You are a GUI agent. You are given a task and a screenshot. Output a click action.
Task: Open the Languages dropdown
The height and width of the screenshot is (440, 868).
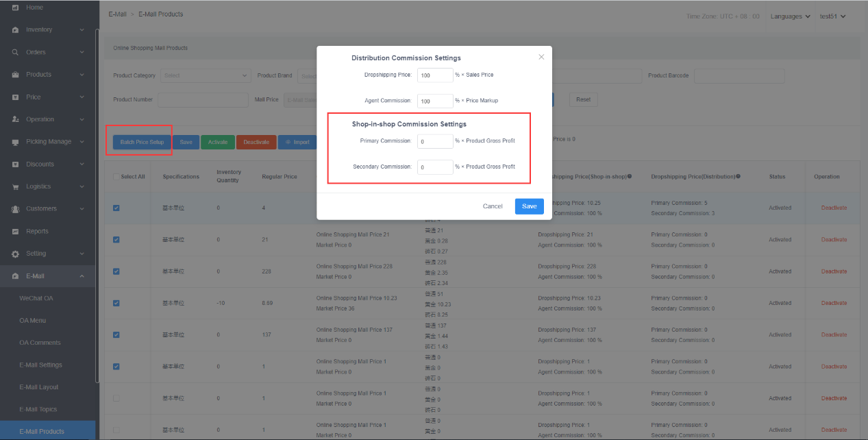pos(790,16)
